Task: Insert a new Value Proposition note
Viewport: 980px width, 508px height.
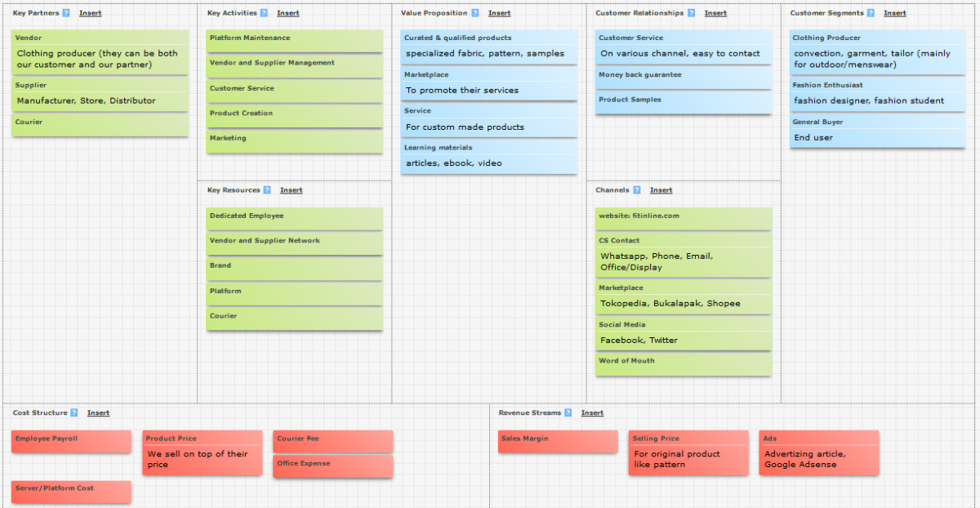Action: tap(499, 13)
